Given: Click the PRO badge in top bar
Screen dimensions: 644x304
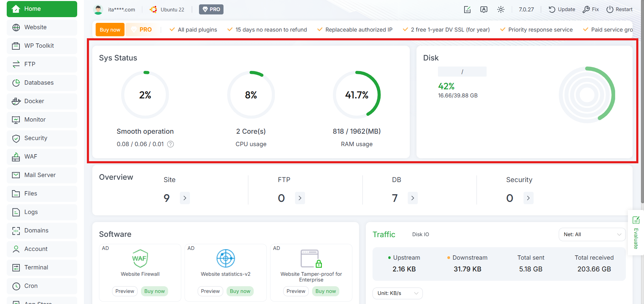Looking at the screenshot, I should [x=211, y=9].
